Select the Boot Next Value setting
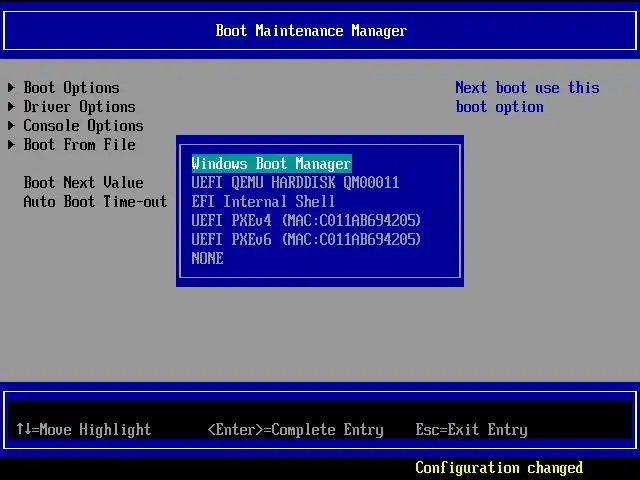Screen dimensions: 640x480 (x=83, y=182)
